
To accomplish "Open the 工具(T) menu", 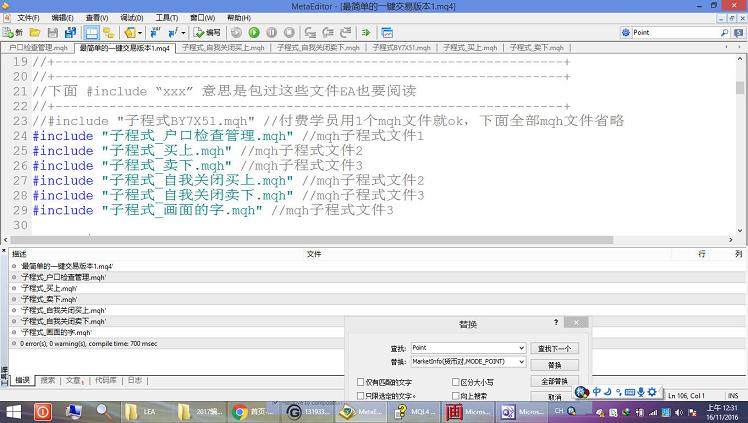I will pos(166,18).
